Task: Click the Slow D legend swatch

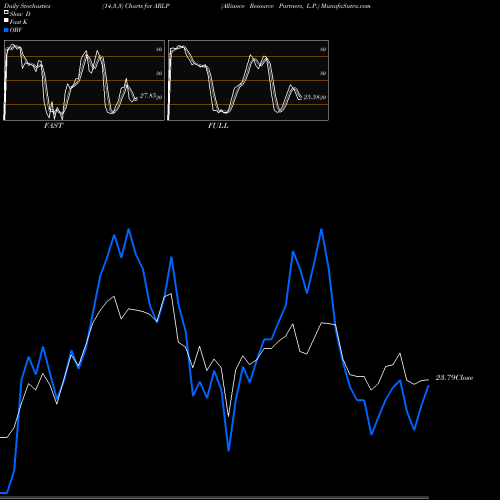Action: click(x=6, y=12)
